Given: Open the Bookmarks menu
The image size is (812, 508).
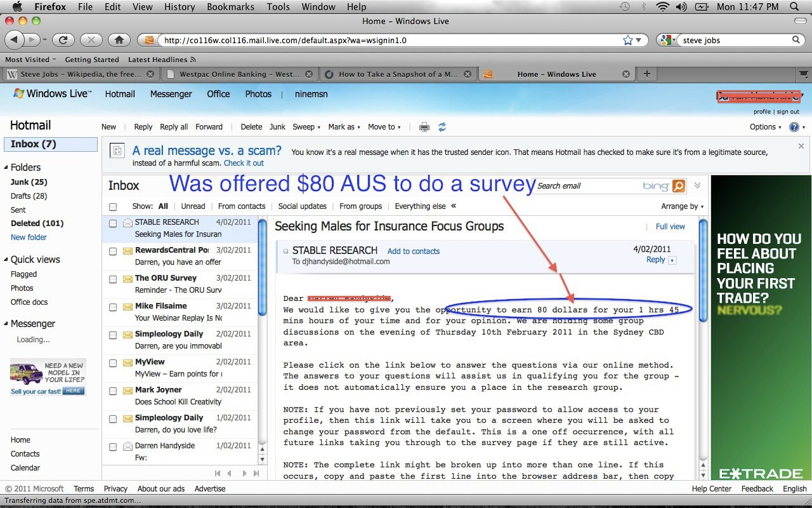Looking at the screenshot, I should [x=229, y=7].
